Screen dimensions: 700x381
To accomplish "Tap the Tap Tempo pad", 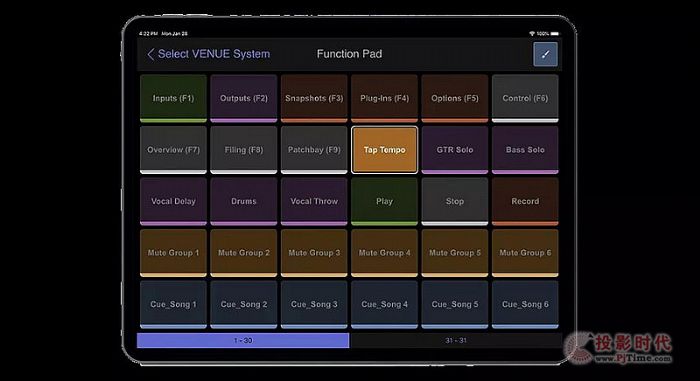I will [384, 150].
